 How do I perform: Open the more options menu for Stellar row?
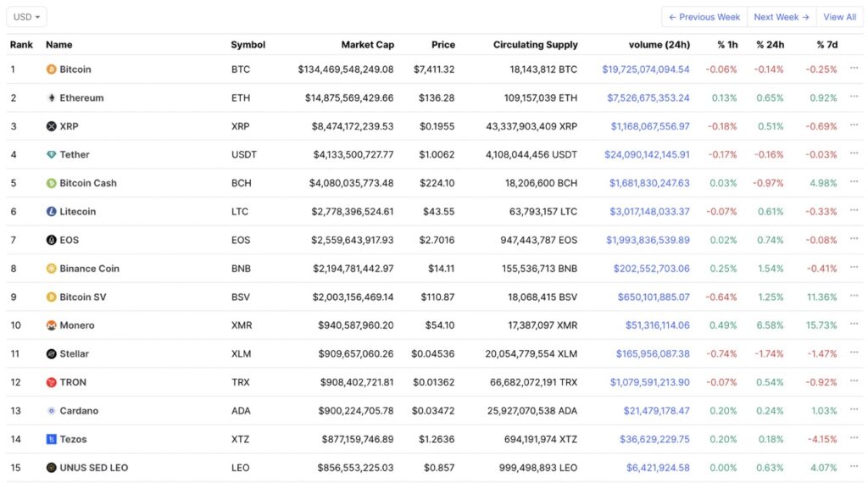pyautogui.click(x=854, y=353)
